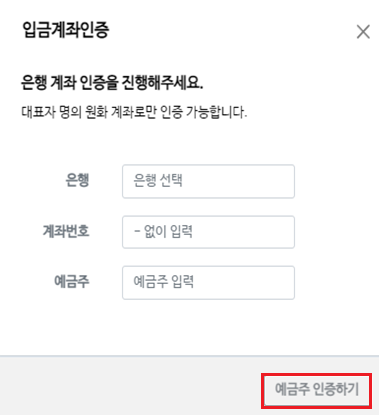Dismiss the dialog using the top-right X icon

click(x=363, y=32)
